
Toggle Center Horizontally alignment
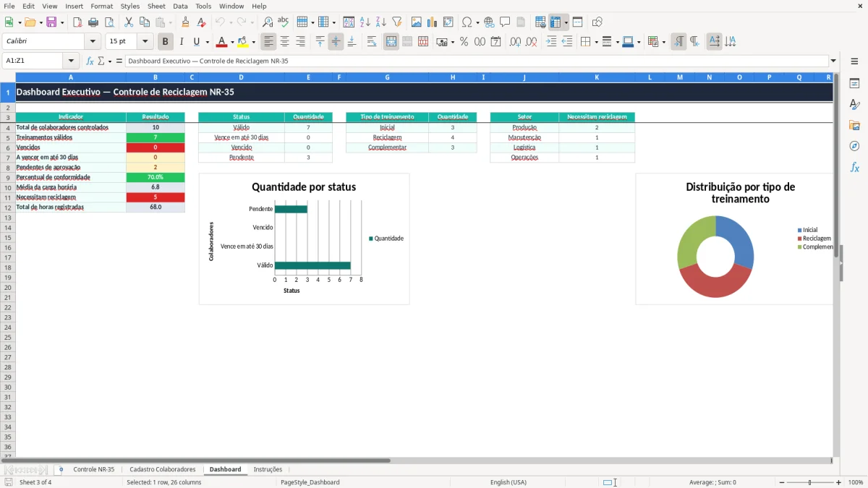285,42
